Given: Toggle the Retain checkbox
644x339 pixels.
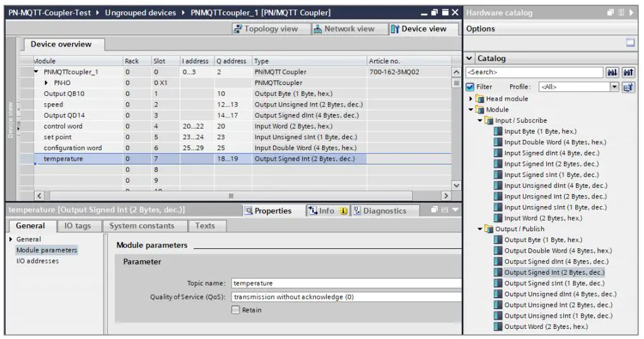Looking at the screenshot, I should point(235,310).
